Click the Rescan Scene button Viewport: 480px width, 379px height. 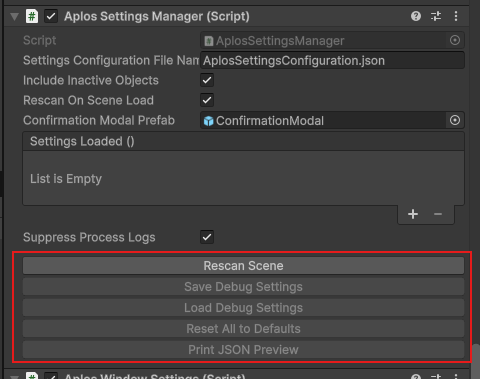(243, 266)
